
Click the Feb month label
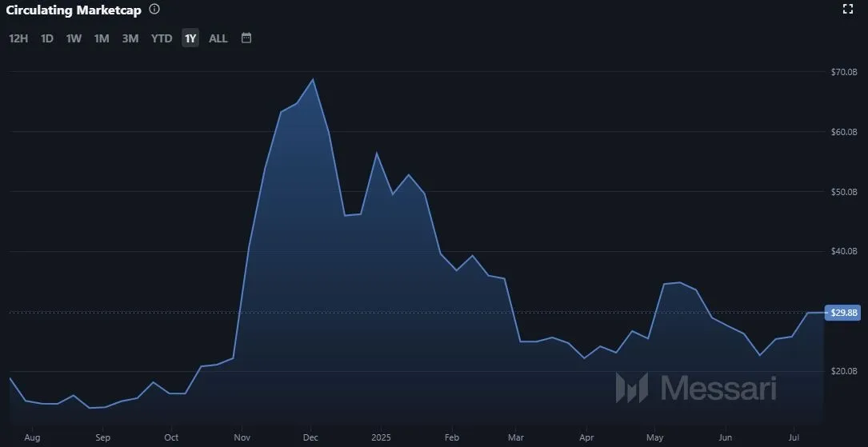coord(452,437)
